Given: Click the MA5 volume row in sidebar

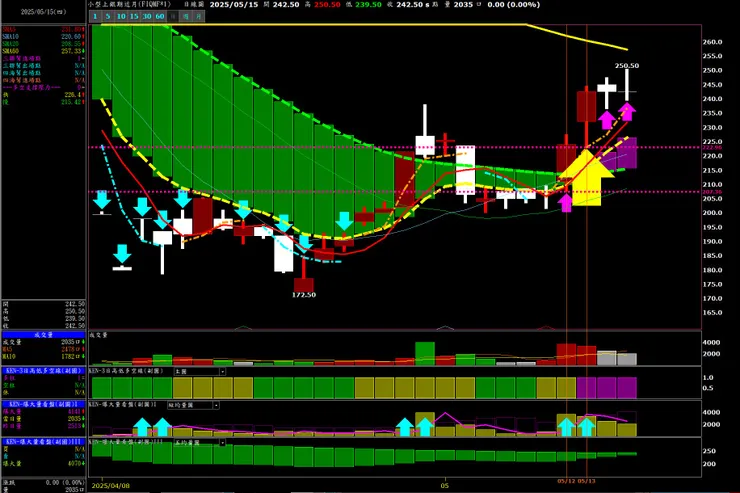Looking at the screenshot, I should point(43,349).
